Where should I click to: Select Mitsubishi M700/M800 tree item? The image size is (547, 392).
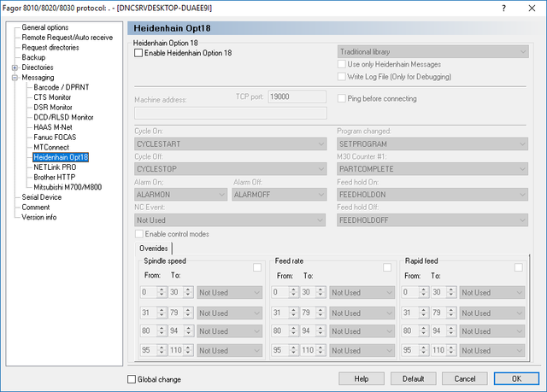pyautogui.click(x=68, y=187)
